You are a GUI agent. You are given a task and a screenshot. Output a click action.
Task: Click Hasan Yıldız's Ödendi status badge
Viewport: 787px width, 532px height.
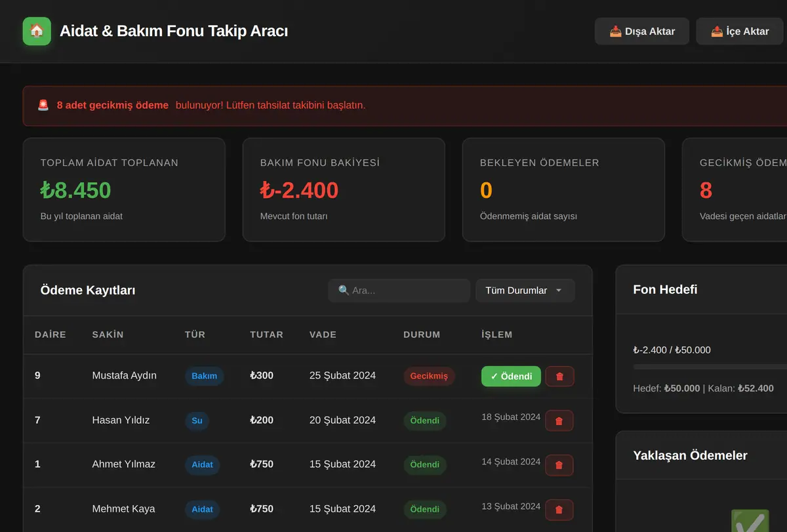[424, 420]
